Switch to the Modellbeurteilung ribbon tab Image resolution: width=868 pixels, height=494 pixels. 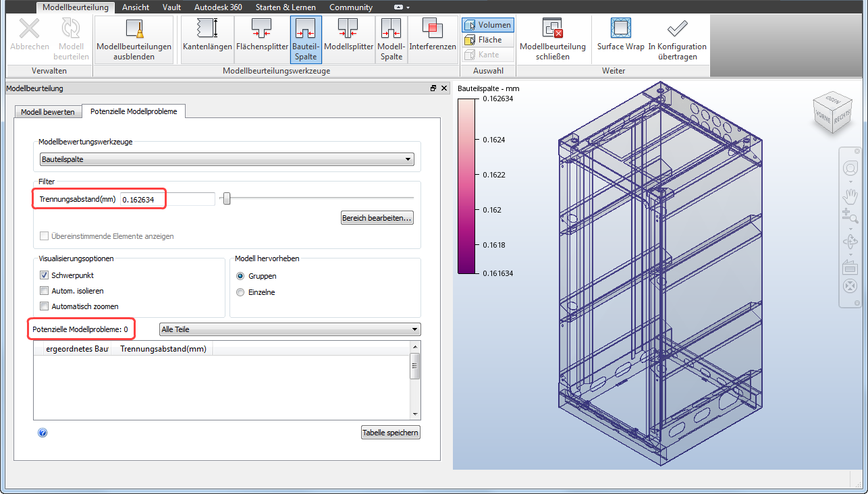coord(76,7)
